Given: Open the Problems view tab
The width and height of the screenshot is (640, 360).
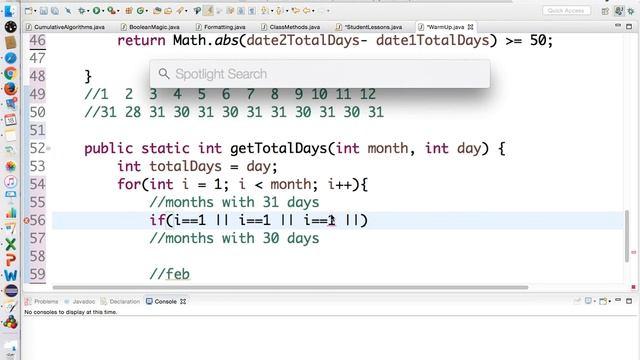Looking at the screenshot, I should 42,302.
